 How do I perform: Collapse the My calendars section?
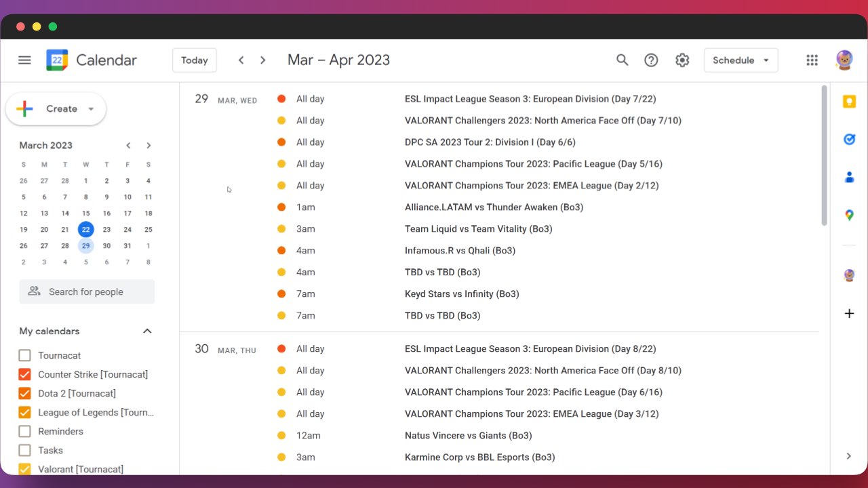147,331
